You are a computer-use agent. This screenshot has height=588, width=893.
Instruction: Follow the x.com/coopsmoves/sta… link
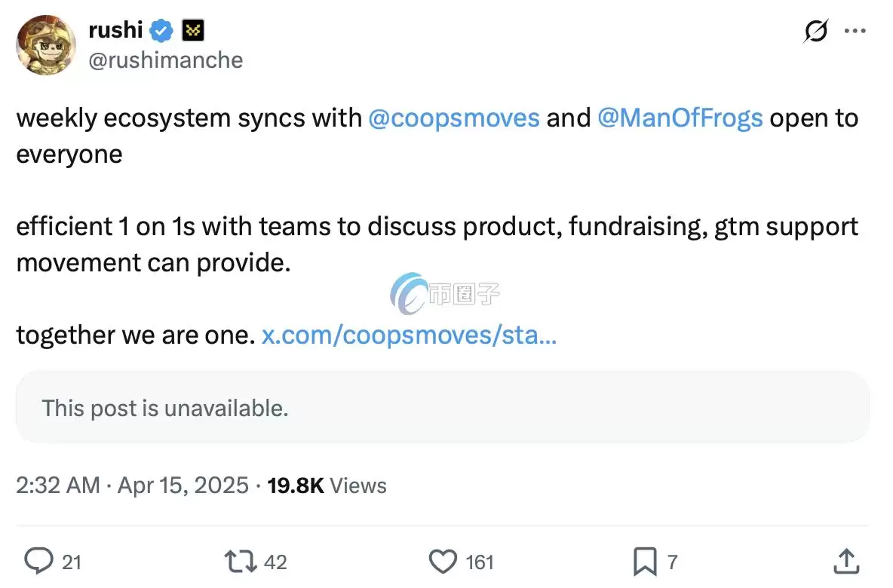409,335
